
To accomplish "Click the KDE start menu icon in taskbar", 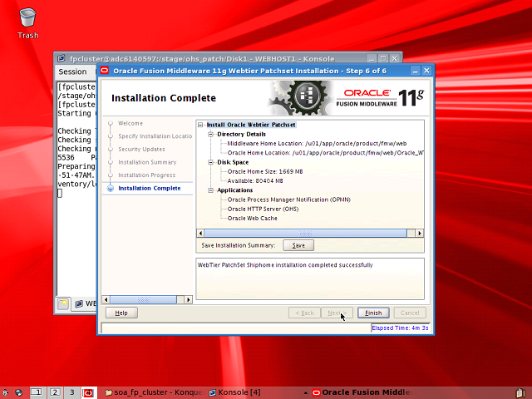I will point(5,392).
